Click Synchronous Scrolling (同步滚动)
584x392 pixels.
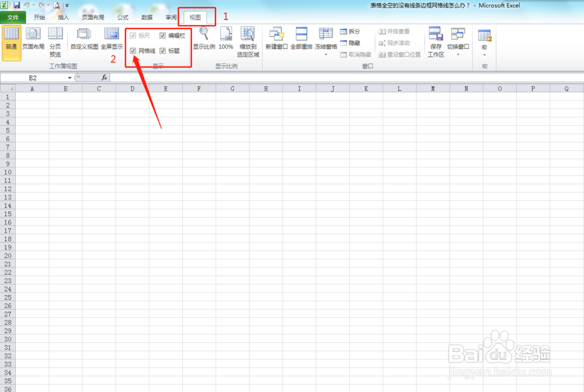[394, 43]
